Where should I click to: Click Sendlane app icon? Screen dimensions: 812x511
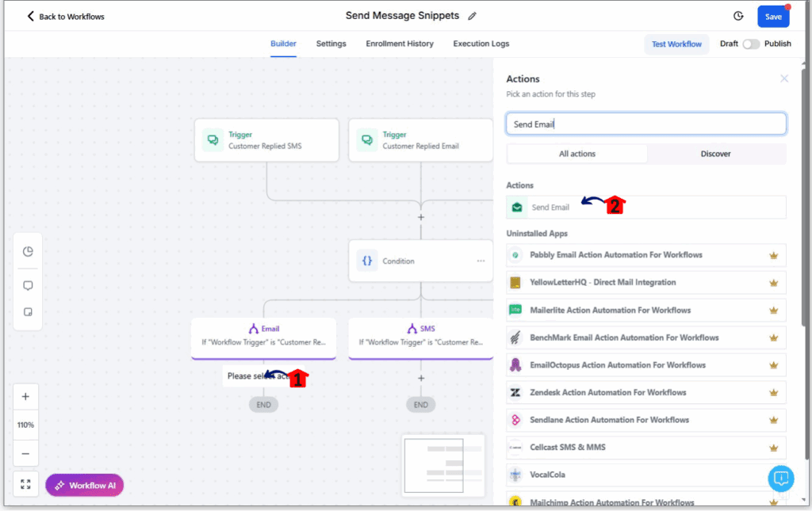pyautogui.click(x=515, y=420)
